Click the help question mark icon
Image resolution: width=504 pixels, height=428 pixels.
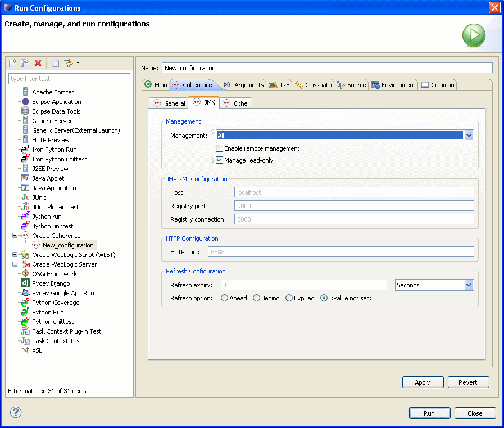15,413
